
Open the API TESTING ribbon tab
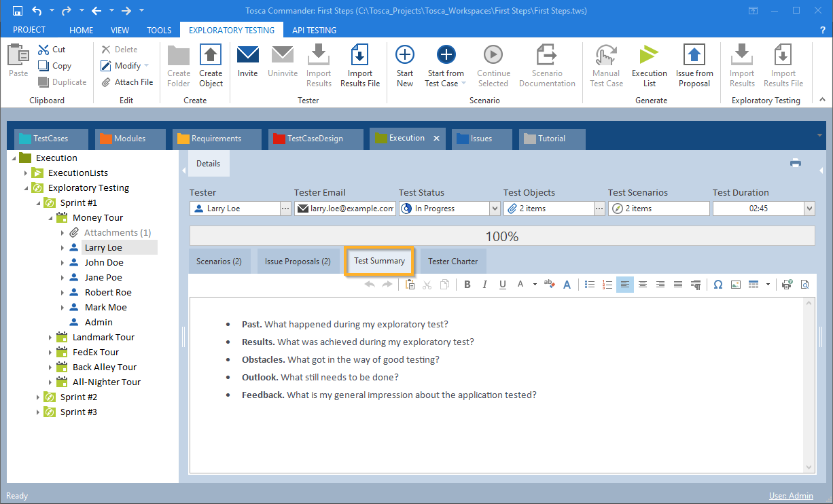click(x=314, y=30)
